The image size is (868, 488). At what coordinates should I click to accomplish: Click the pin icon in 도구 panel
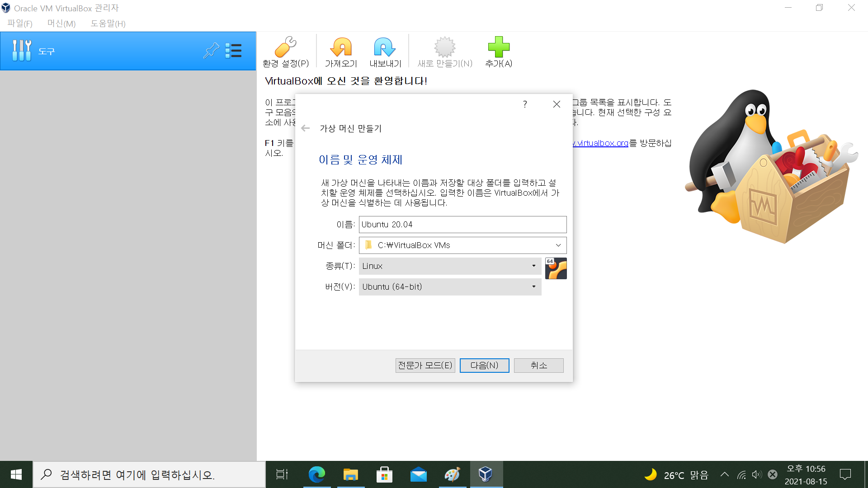pos(211,51)
